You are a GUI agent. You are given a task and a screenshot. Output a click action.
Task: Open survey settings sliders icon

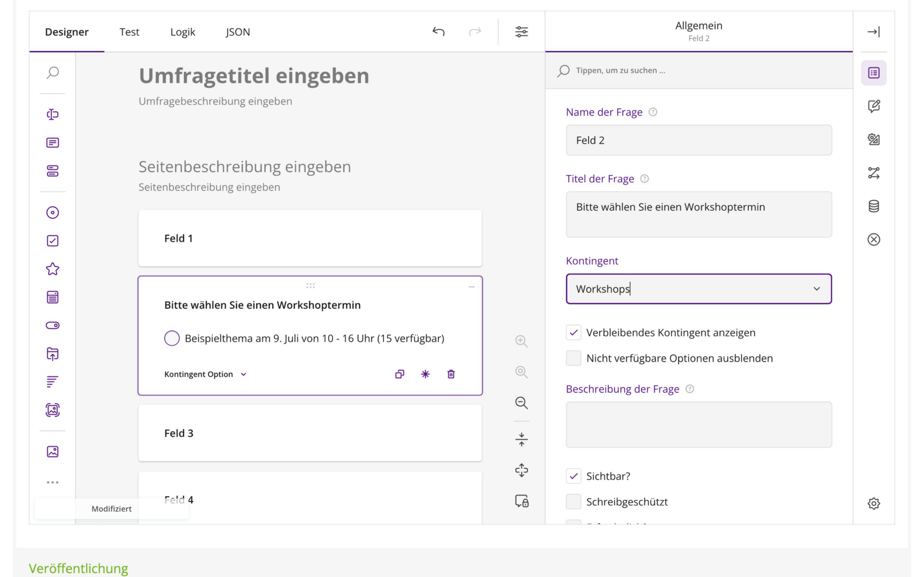click(521, 32)
